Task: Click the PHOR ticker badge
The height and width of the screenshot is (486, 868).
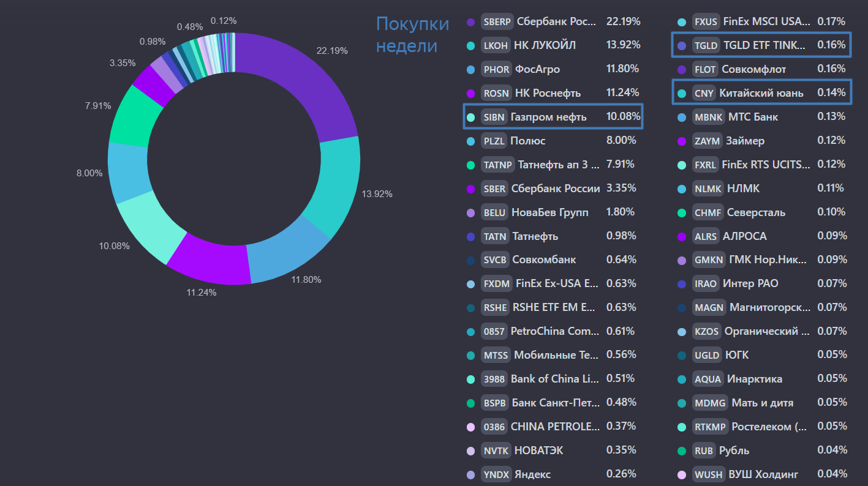Action: (x=497, y=69)
